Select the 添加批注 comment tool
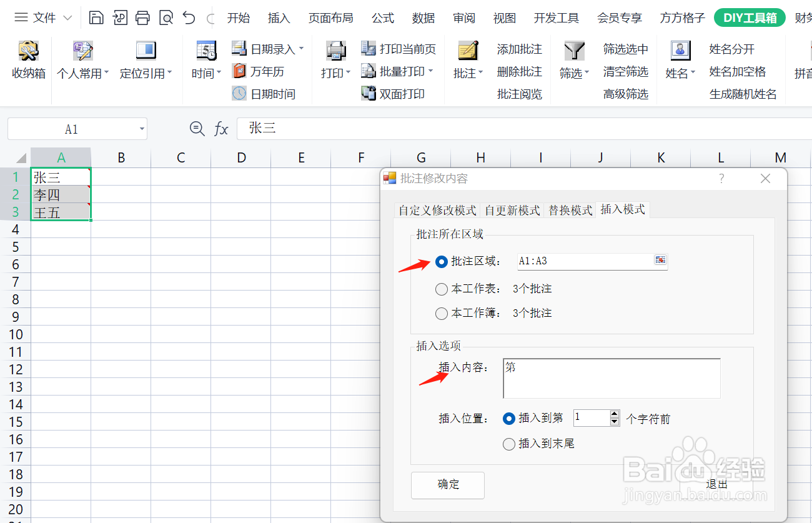Viewport: 812px width, 523px height. pyautogui.click(x=519, y=48)
